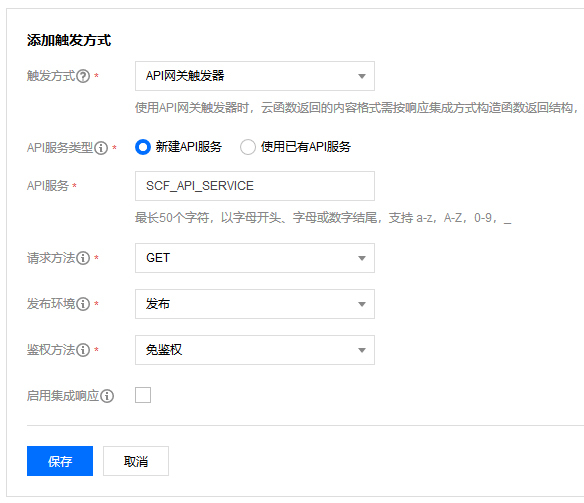This screenshot has width=584, height=503.
Task: Click info icon beside 请求方法
Action: pos(83,258)
